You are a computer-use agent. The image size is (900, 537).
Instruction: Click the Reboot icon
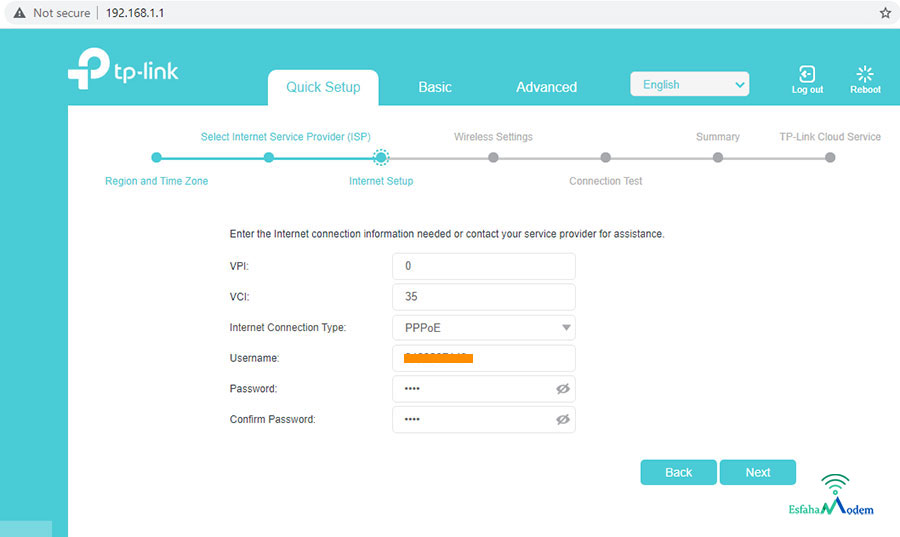coord(865,75)
